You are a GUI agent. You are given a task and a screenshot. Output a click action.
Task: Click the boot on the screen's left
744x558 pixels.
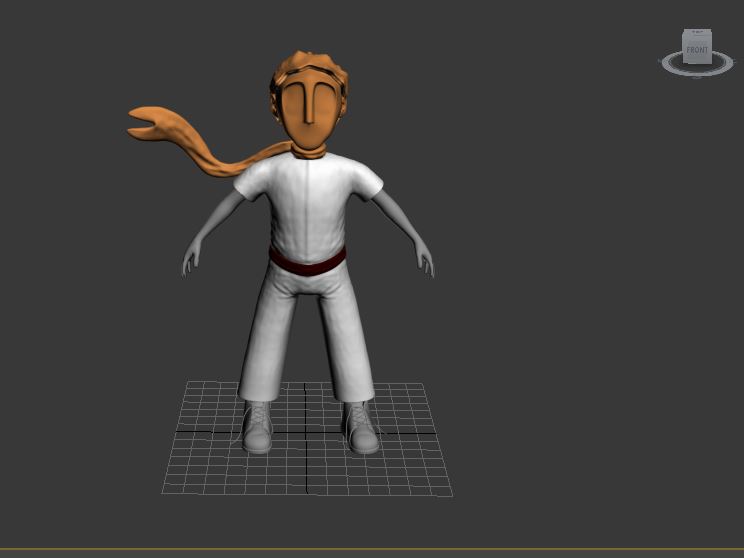pyautogui.click(x=258, y=430)
